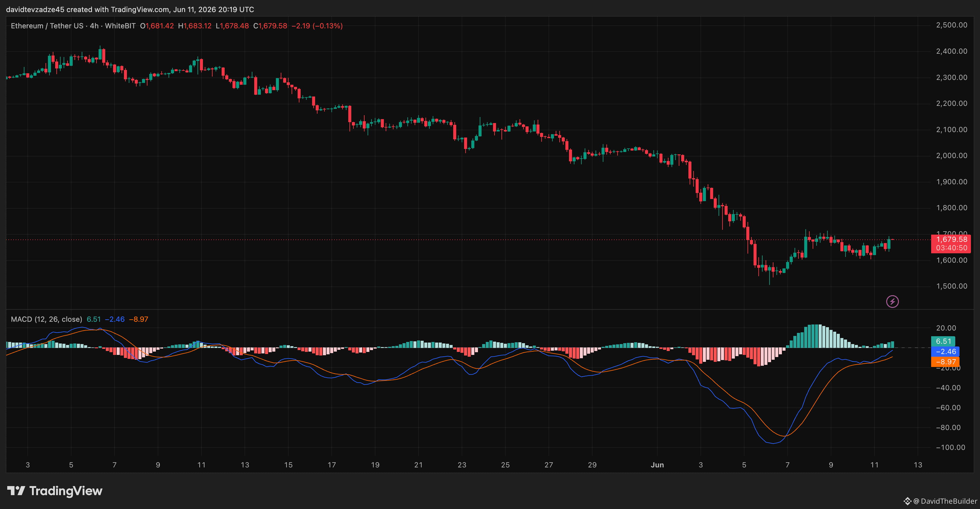Click the orange −8.97 signal axis tag
The image size is (980, 509).
pos(945,362)
